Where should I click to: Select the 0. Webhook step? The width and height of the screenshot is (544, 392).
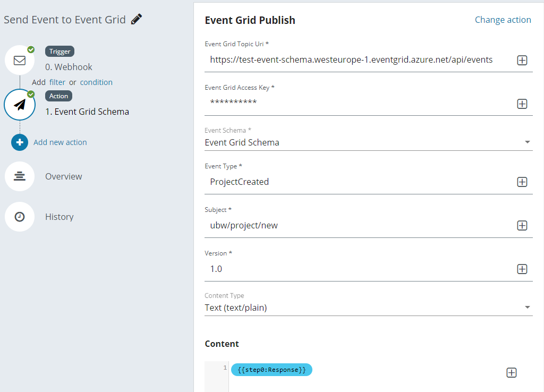pyautogui.click(x=69, y=67)
